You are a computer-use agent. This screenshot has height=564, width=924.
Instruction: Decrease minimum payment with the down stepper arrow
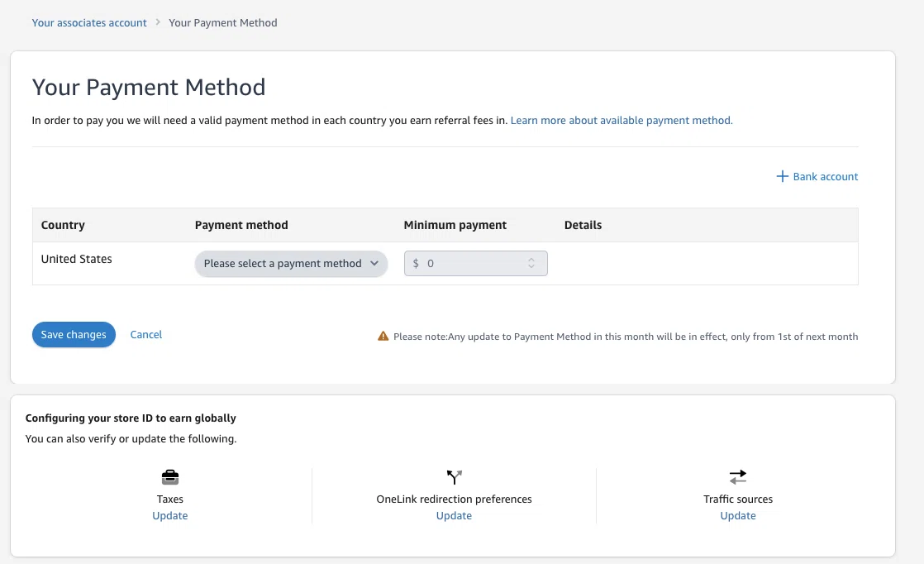click(531, 267)
